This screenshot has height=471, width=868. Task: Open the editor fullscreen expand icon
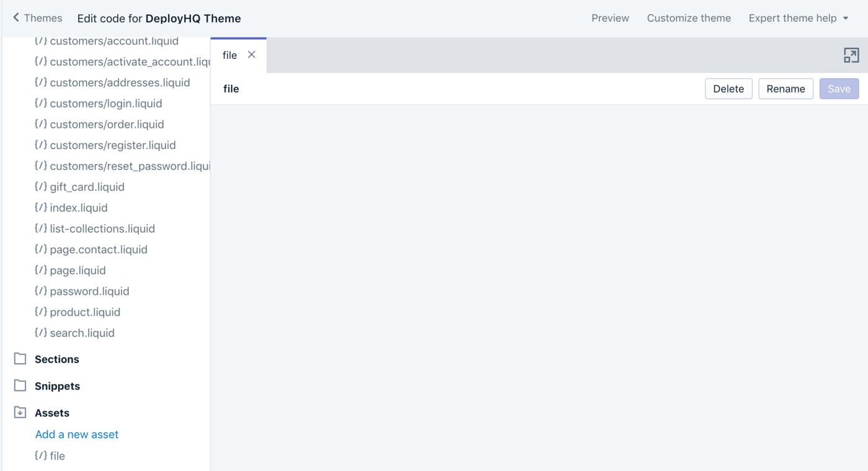tap(851, 55)
